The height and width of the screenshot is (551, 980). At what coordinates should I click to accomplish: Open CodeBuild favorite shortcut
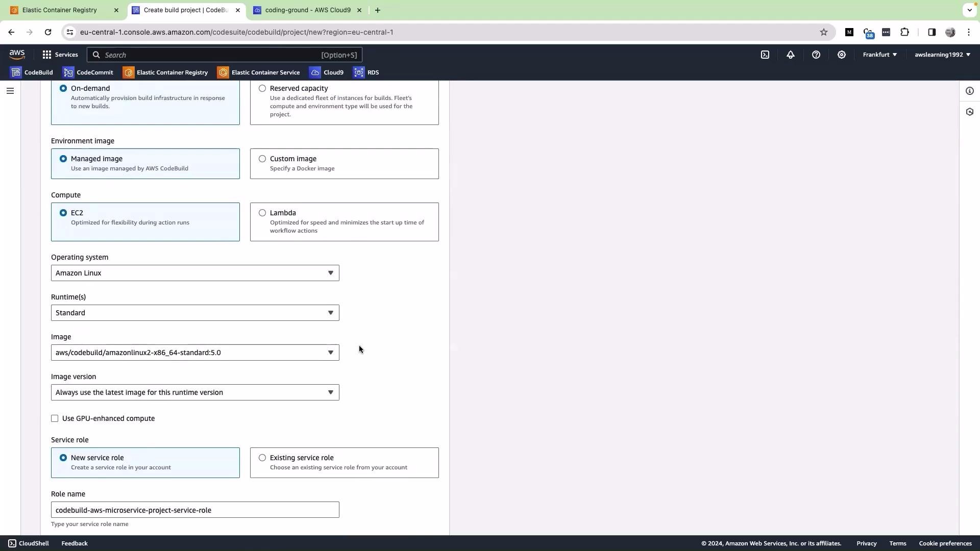point(32,72)
